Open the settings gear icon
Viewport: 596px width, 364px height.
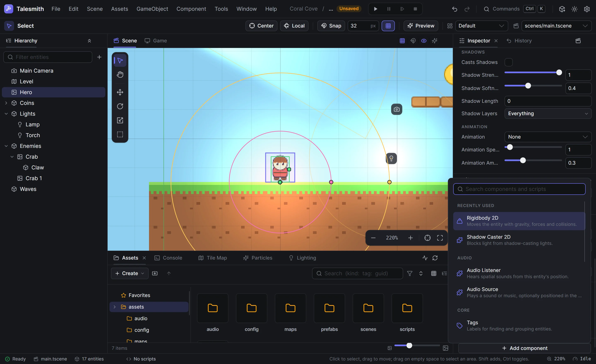click(586, 9)
